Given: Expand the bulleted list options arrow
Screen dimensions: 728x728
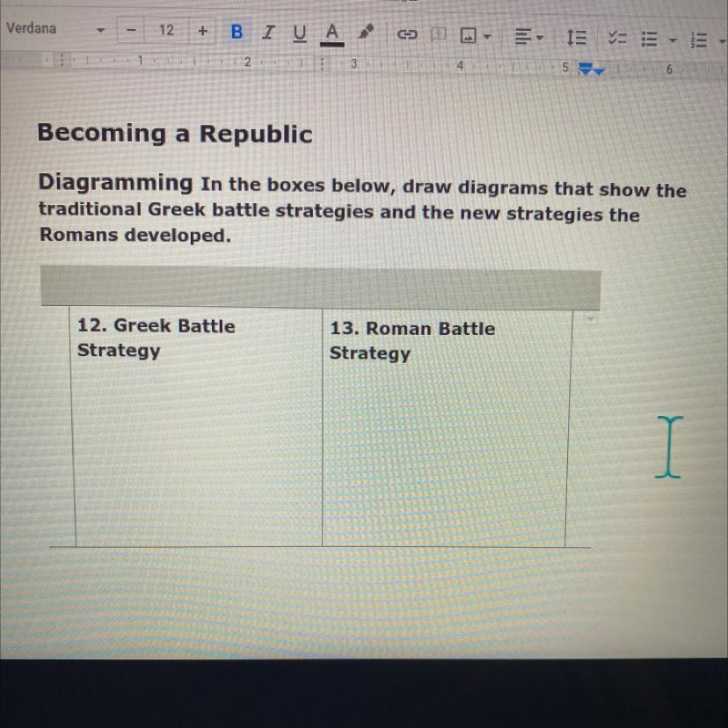Looking at the screenshot, I should point(672,40).
